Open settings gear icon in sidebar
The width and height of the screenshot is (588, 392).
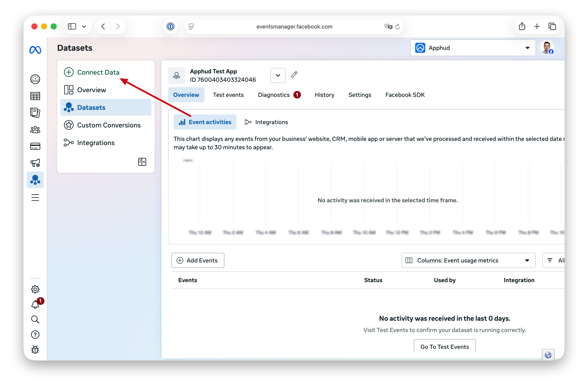pyautogui.click(x=35, y=289)
